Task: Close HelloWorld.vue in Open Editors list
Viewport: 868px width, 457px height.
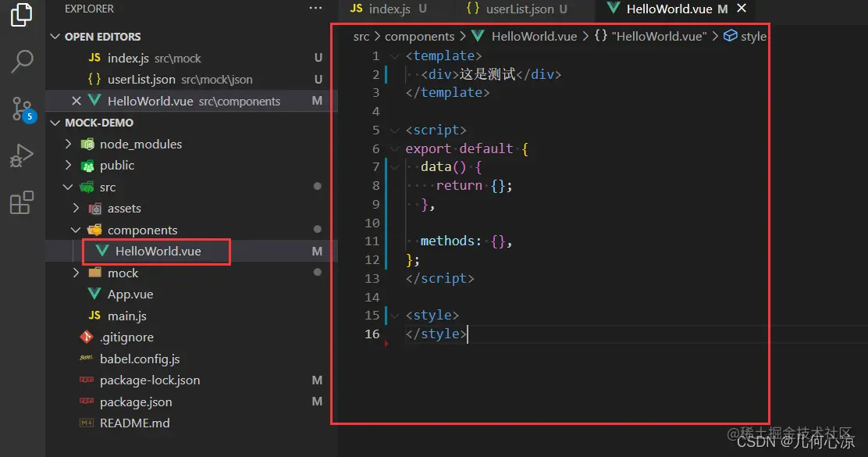Action: 76,101
